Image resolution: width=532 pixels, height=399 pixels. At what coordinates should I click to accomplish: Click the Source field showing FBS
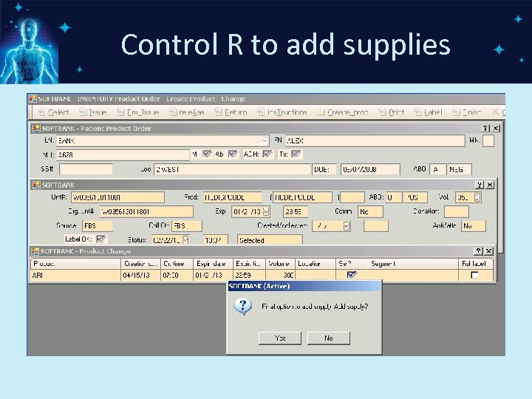click(98, 225)
